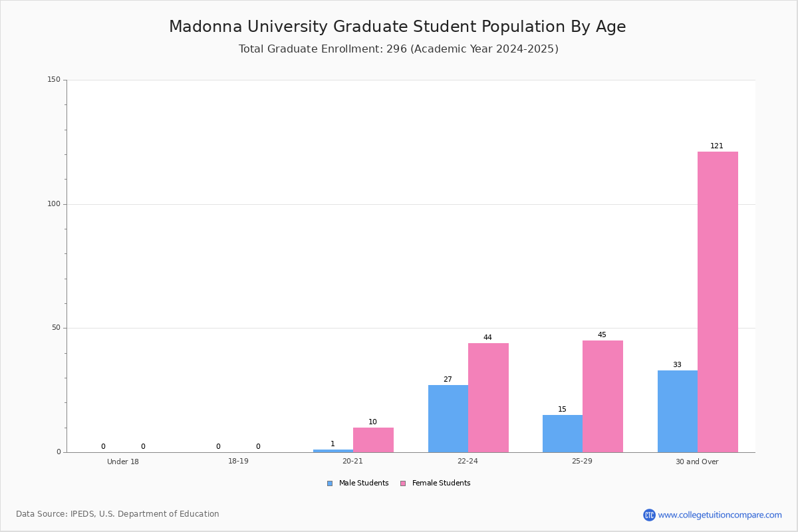798x532 pixels.
Task: Click the female 22-24 bar valued 44
Action: click(488, 398)
